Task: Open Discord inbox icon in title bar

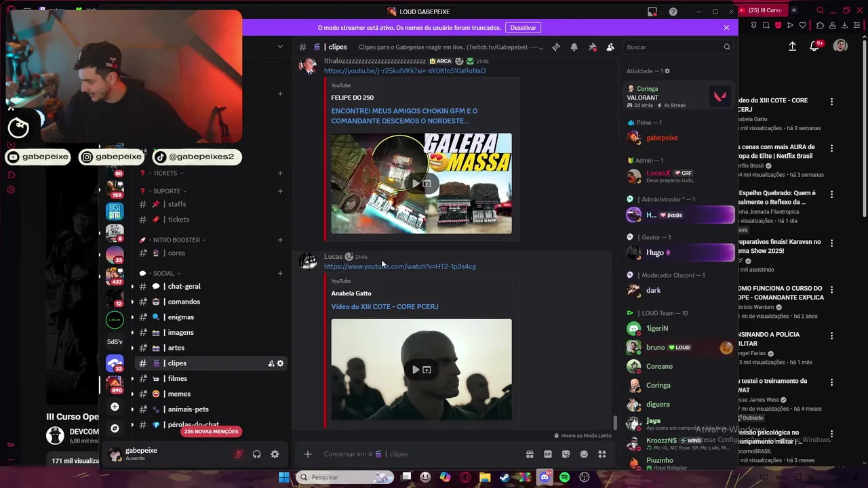Action: (x=652, y=12)
